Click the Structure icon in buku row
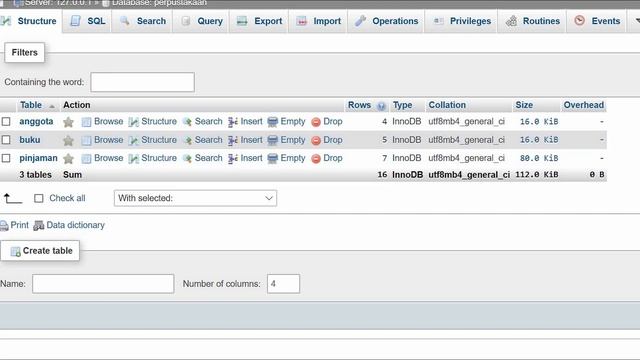This screenshot has width=640, height=360. (133, 140)
